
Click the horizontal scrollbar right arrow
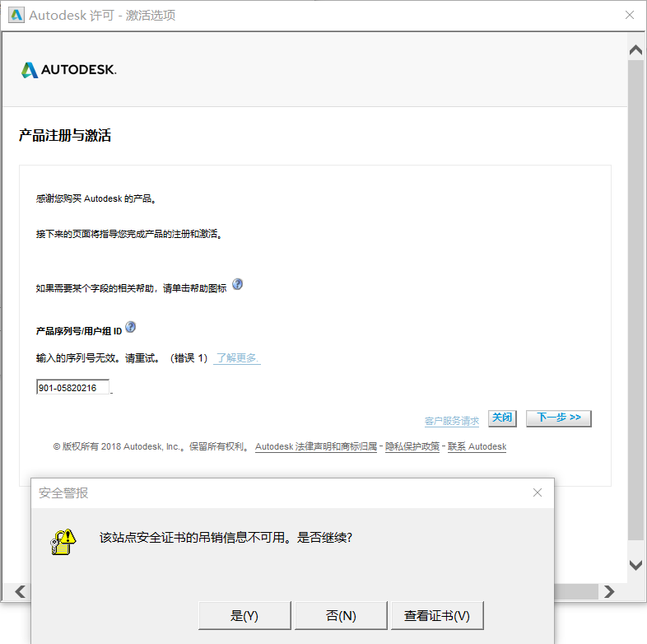coord(609,591)
